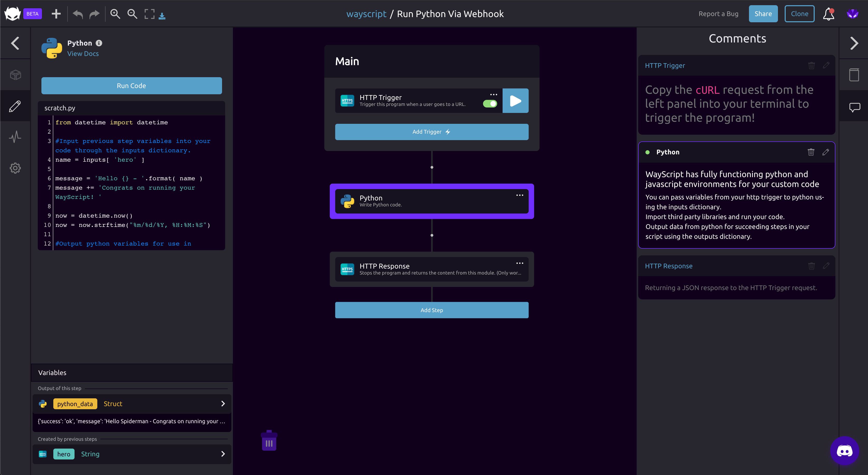Open the activity pulse sidebar icon
Viewport: 868px width, 475px height.
pyautogui.click(x=15, y=136)
